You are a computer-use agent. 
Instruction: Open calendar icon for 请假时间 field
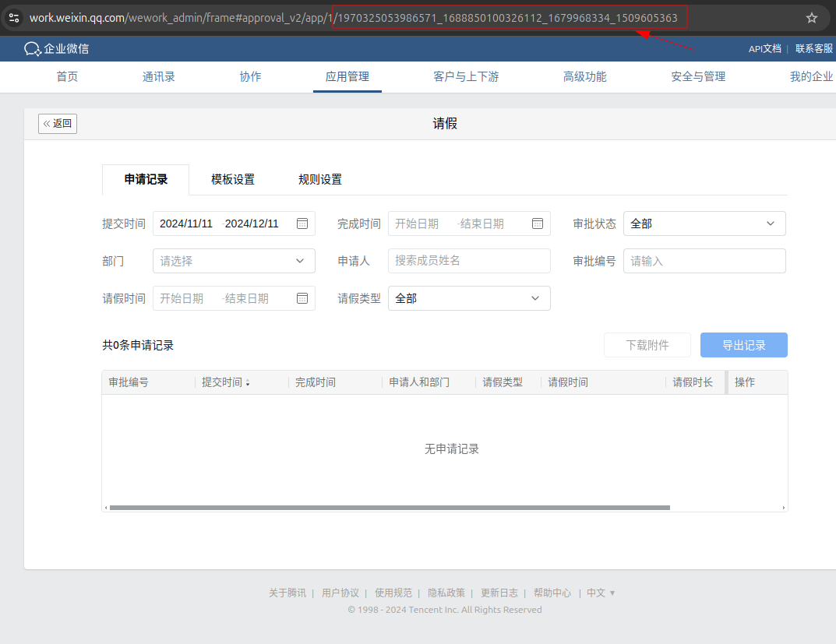click(302, 298)
